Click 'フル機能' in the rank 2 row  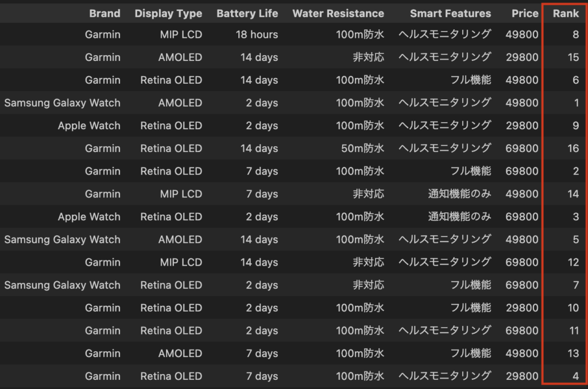[471, 172]
